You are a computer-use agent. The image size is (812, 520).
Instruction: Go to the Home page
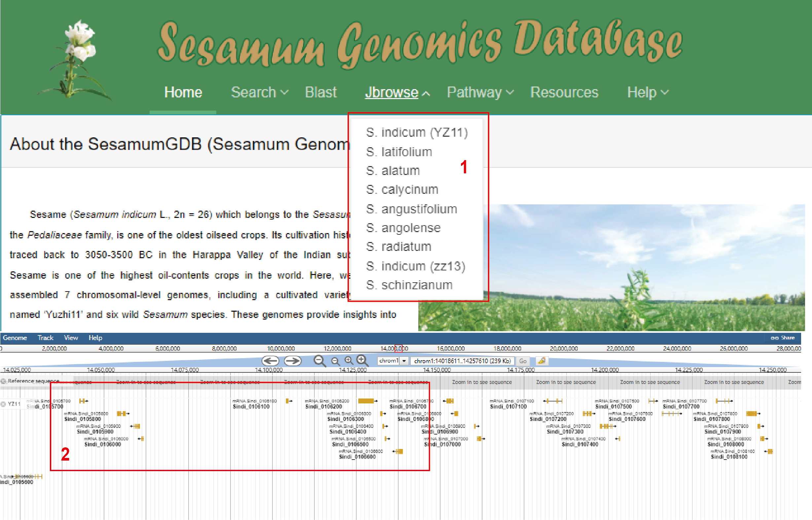(x=183, y=92)
